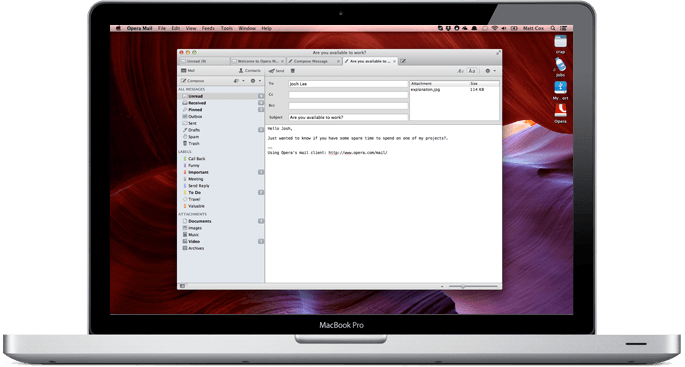Close the Welcome to Opera Mail tab
The height and width of the screenshot is (367, 685).
tap(282, 61)
